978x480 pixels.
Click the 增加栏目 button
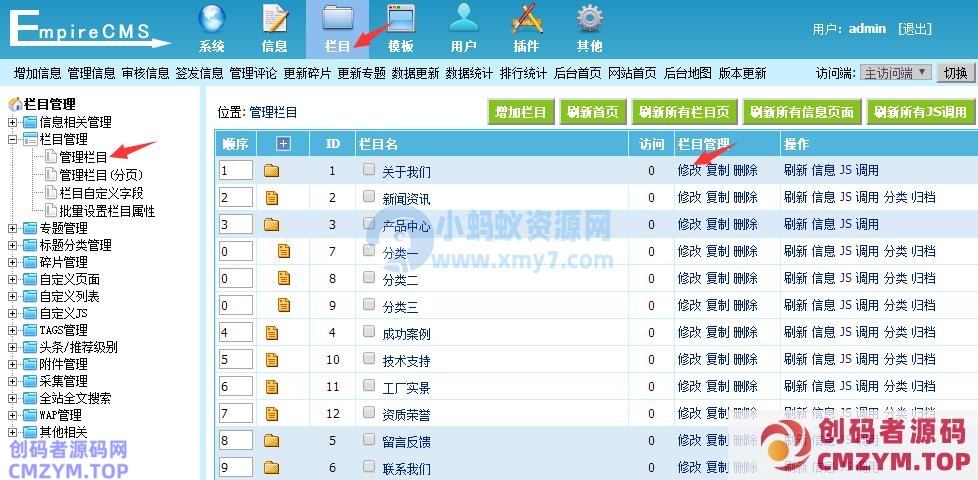tap(520, 113)
